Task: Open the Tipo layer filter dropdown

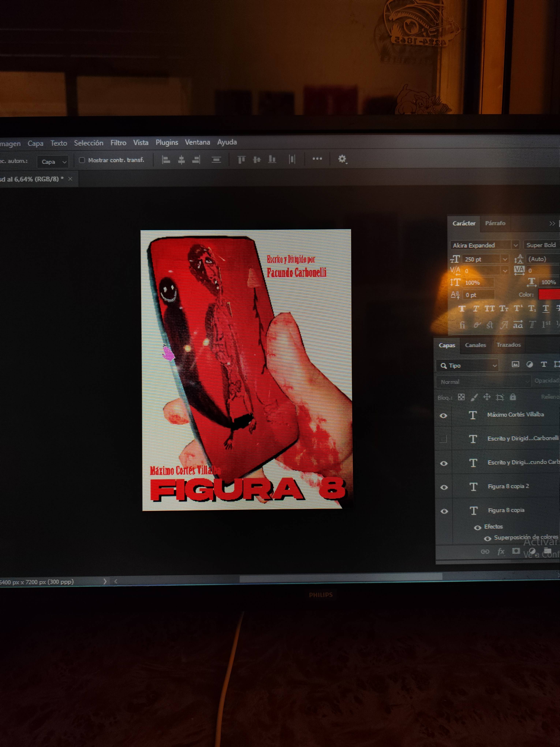Action: point(468,366)
